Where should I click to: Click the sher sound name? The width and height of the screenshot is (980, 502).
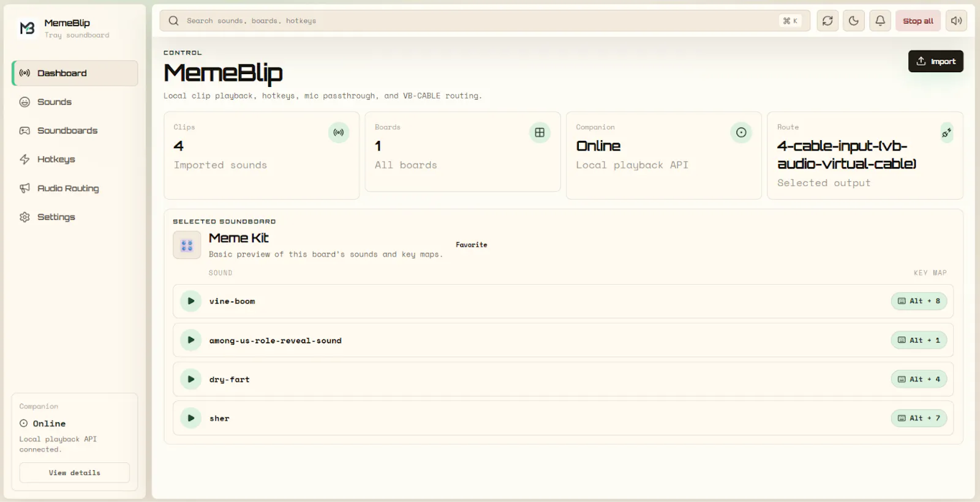[219, 419]
